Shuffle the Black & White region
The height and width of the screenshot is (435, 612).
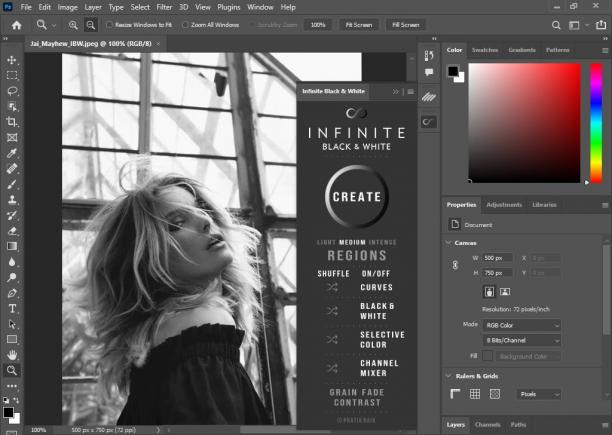(332, 311)
